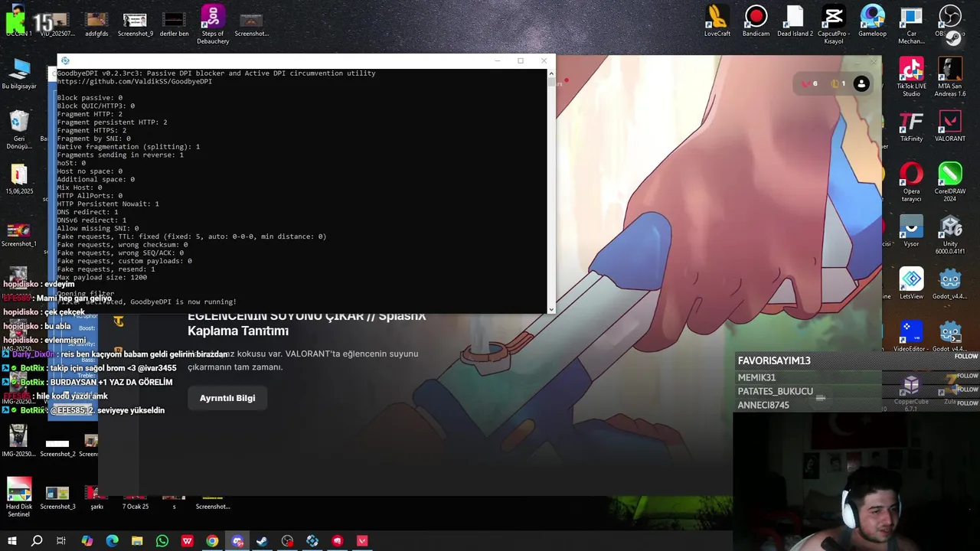Select the Car Mechan... desktop shortcut

(911, 24)
